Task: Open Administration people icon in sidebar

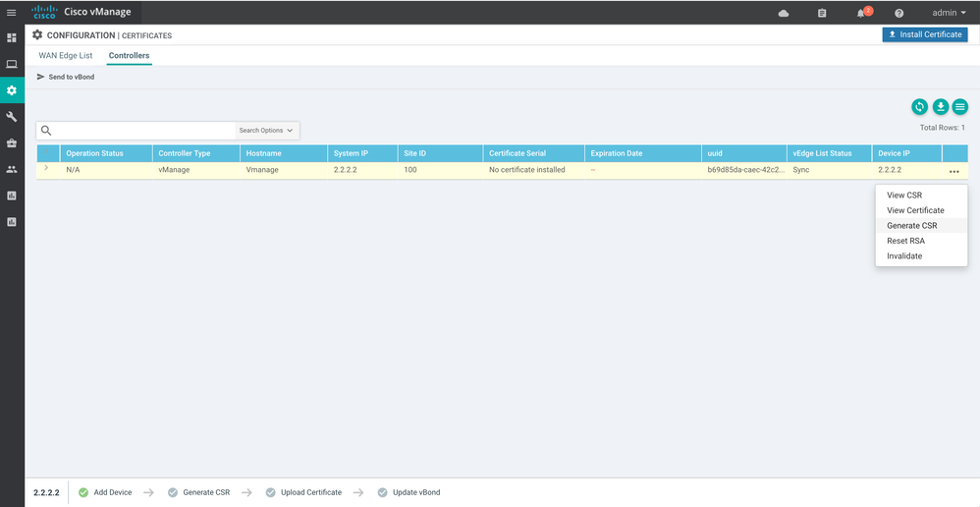Action: [x=11, y=169]
